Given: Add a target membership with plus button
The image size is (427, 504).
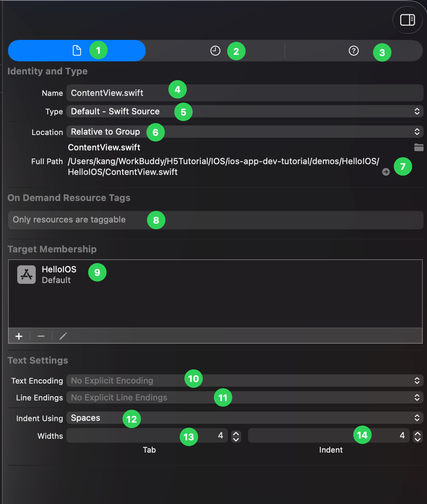Looking at the screenshot, I should pos(19,336).
